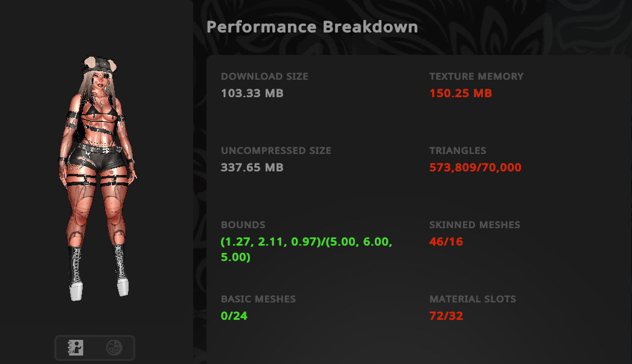Select the 46/16 skinned meshes value
The height and width of the screenshot is (364, 632).
(446, 241)
